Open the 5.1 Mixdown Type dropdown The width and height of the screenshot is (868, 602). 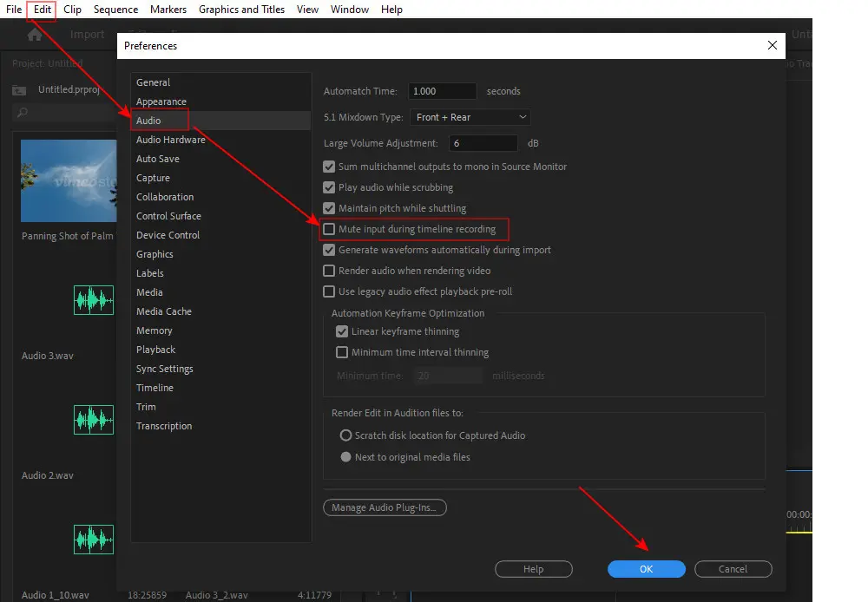click(470, 117)
